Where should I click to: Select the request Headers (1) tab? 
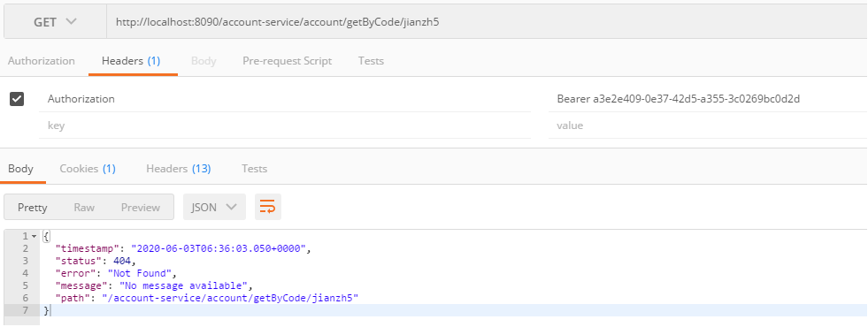[x=131, y=61]
